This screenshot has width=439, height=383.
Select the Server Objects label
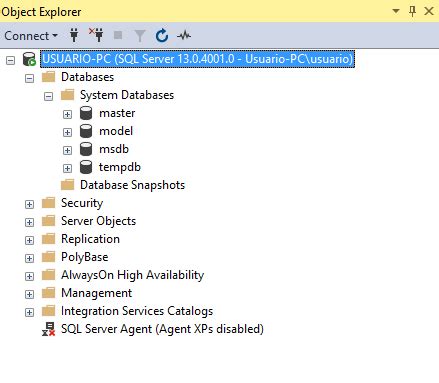pos(98,221)
